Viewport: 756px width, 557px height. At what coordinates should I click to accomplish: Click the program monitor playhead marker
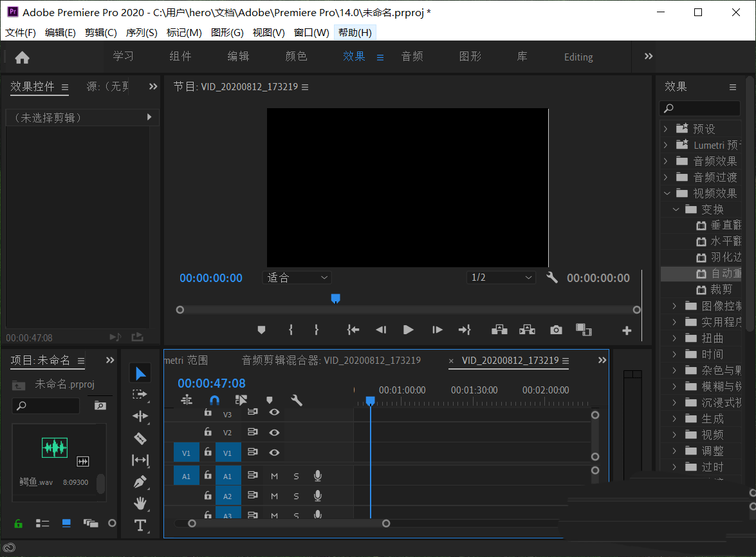[335, 298]
